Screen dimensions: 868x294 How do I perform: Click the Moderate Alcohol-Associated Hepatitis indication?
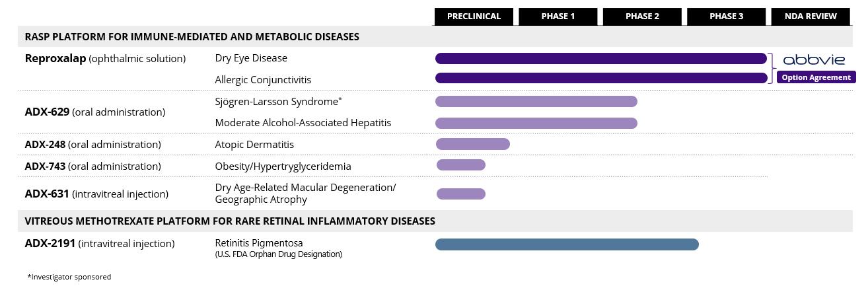(x=303, y=123)
